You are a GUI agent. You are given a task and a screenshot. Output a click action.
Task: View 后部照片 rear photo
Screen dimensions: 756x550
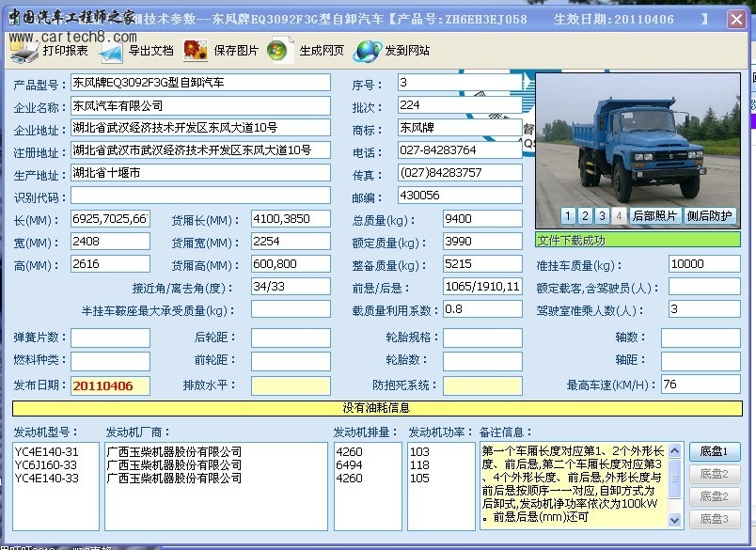coord(654,216)
